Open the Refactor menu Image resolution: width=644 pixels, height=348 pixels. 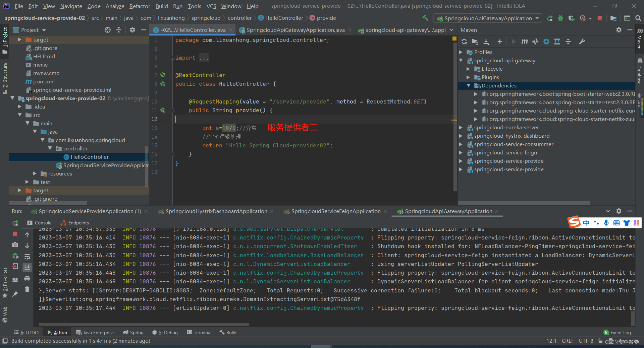140,6
